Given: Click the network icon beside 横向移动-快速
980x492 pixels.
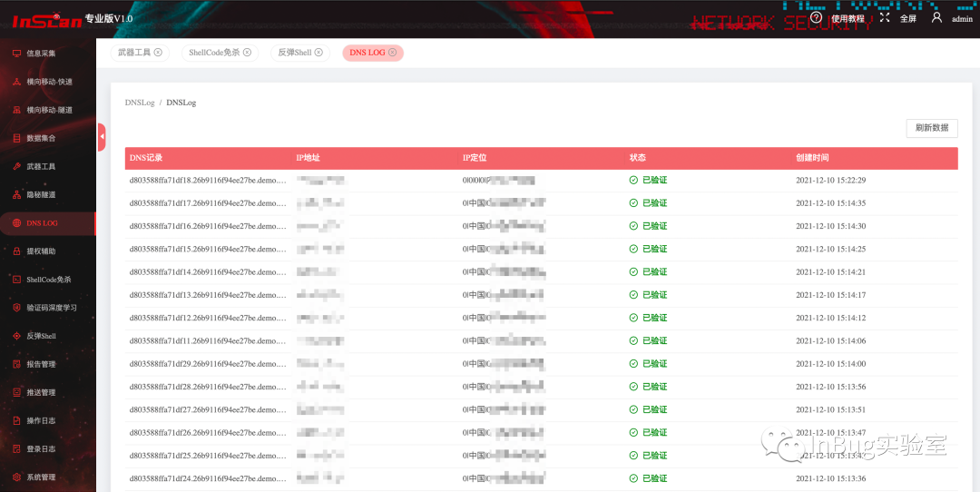Looking at the screenshot, I should point(17,82).
